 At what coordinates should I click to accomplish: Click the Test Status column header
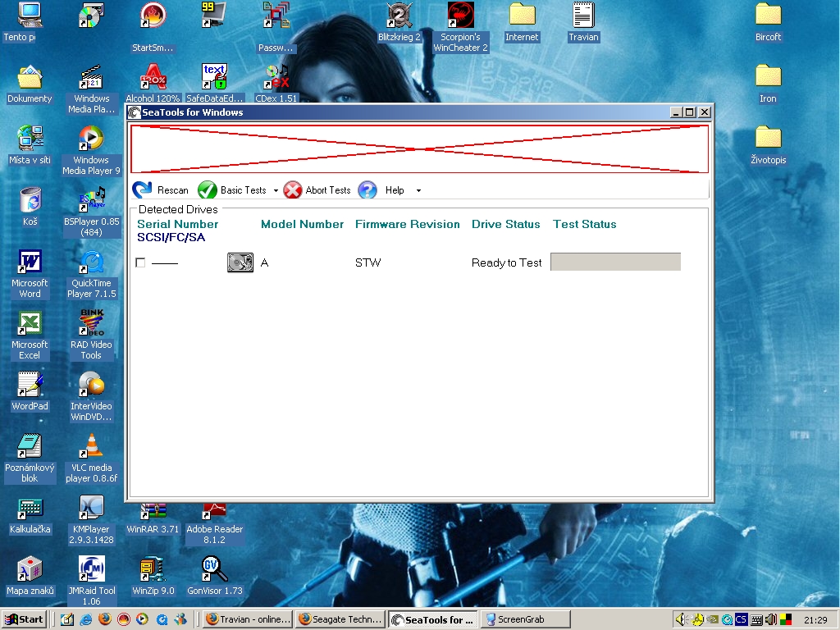tap(584, 224)
